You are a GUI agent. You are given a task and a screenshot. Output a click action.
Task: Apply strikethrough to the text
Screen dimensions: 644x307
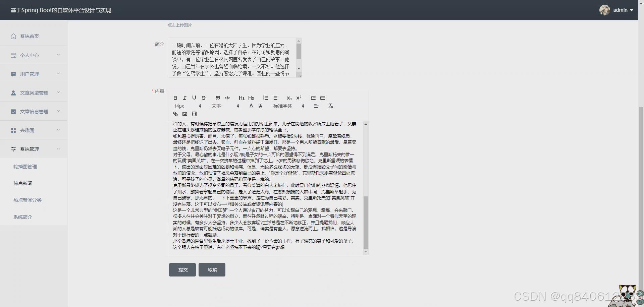204,98
